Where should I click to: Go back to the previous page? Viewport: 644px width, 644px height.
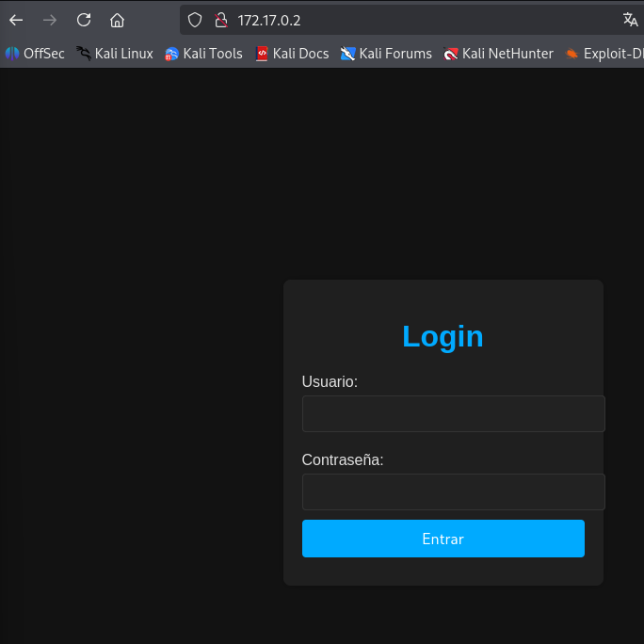(16, 20)
